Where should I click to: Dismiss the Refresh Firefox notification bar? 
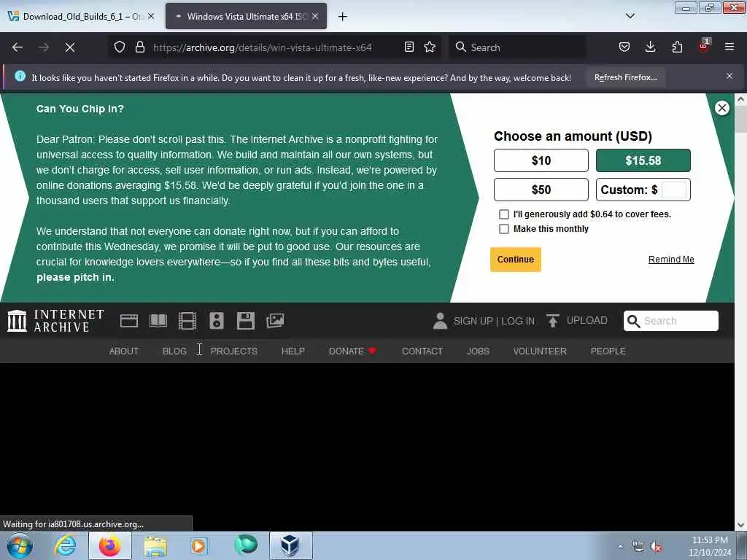pyautogui.click(x=729, y=76)
